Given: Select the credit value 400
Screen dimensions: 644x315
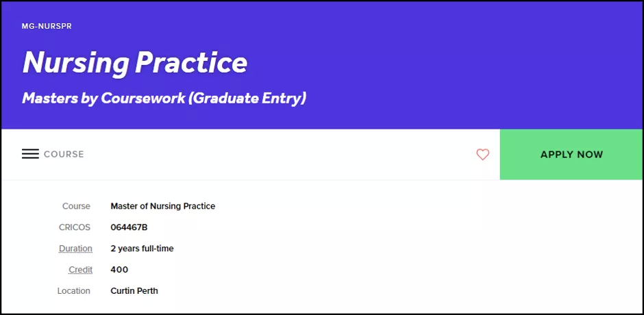Looking at the screenshot, I should [119, 270].
